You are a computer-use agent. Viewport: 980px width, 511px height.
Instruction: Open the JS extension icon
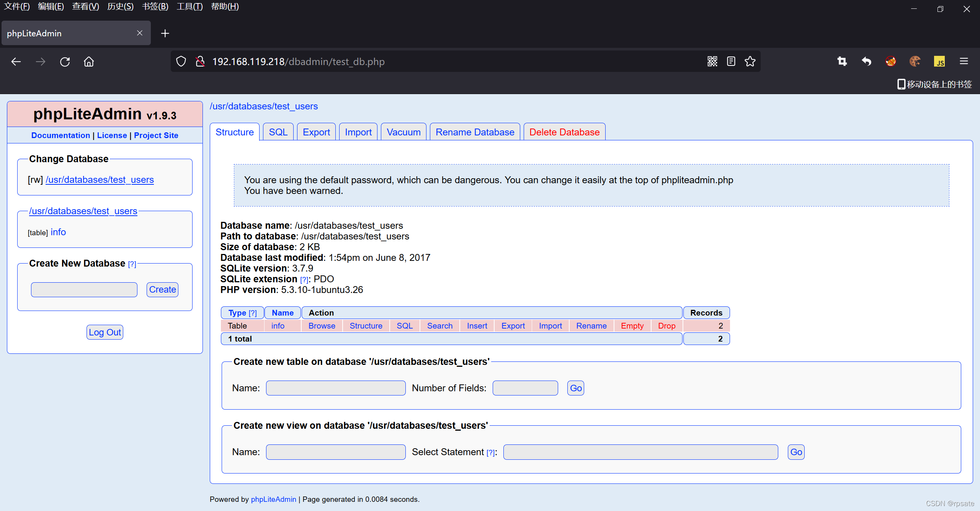click(x=939, y=61)
